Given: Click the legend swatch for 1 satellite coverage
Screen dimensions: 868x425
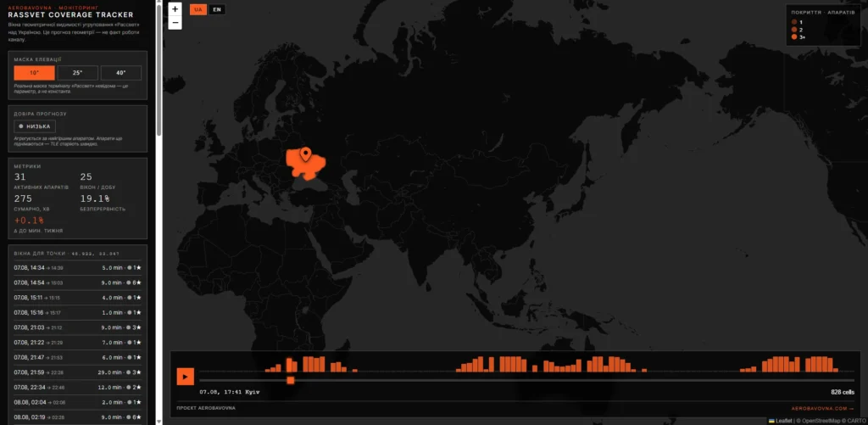Looking at the screenshot, I should click(x=793, y=22).
